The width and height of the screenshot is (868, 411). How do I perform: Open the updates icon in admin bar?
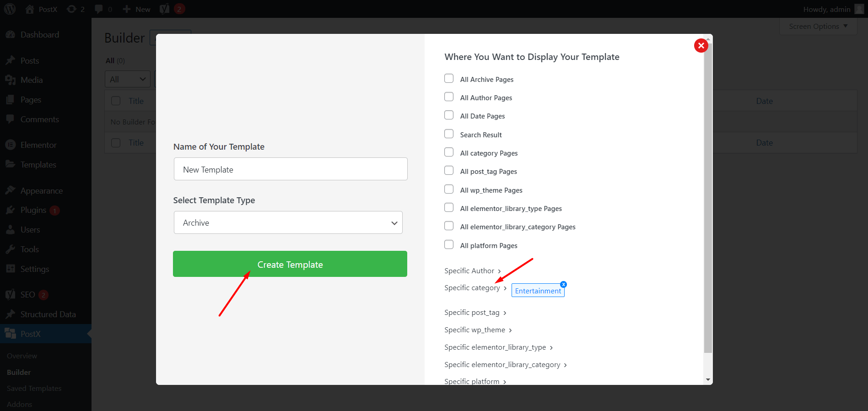point(71,9)
